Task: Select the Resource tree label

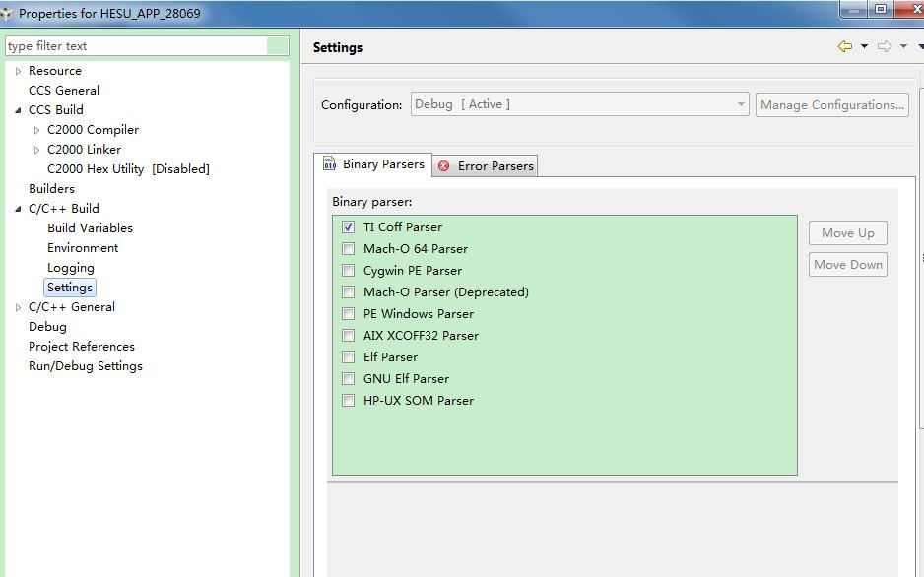Action: tap(55, 71)
